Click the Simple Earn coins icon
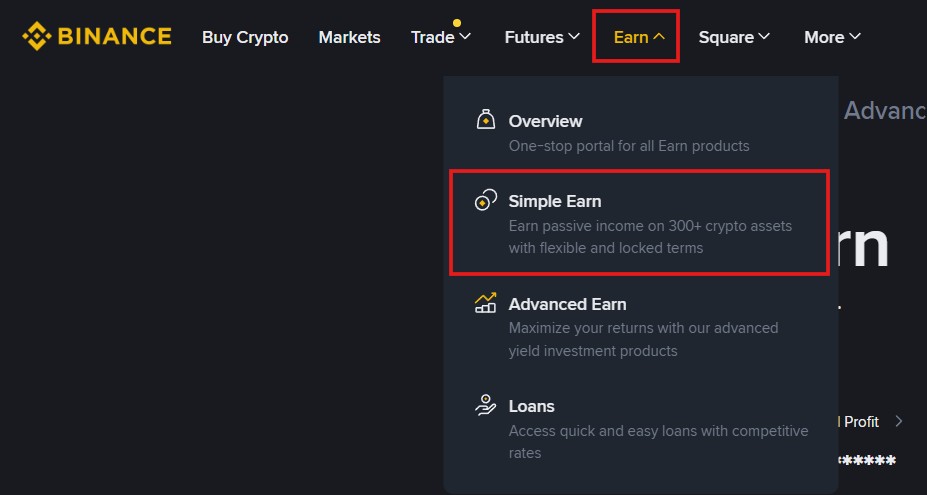 [x=485, y=201]
